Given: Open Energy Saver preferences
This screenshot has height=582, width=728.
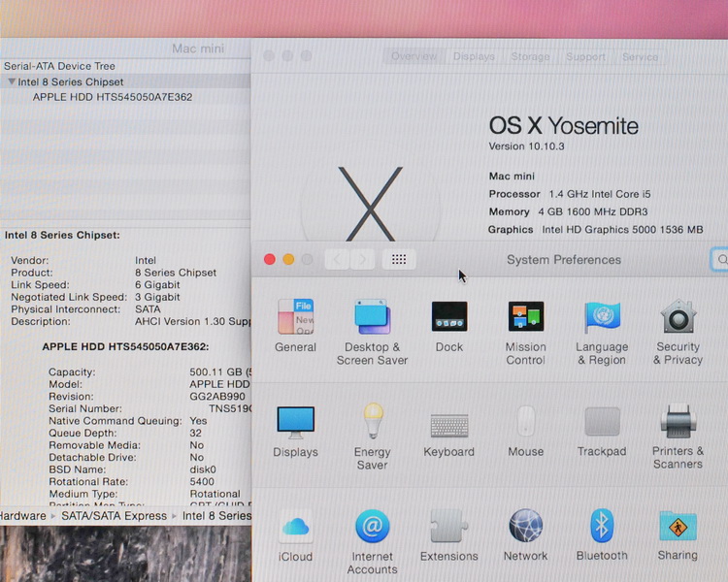Looking at the screenshot, I should [x=372, y=436].
